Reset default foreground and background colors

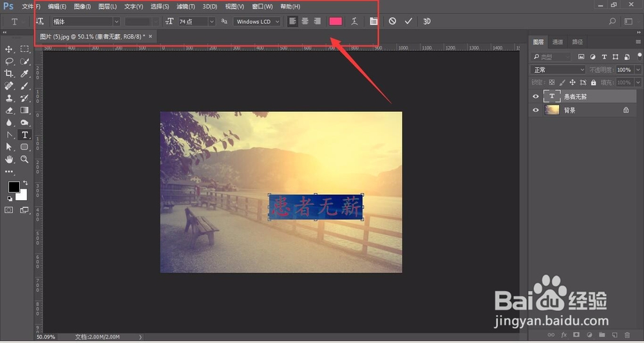(10, 199)
